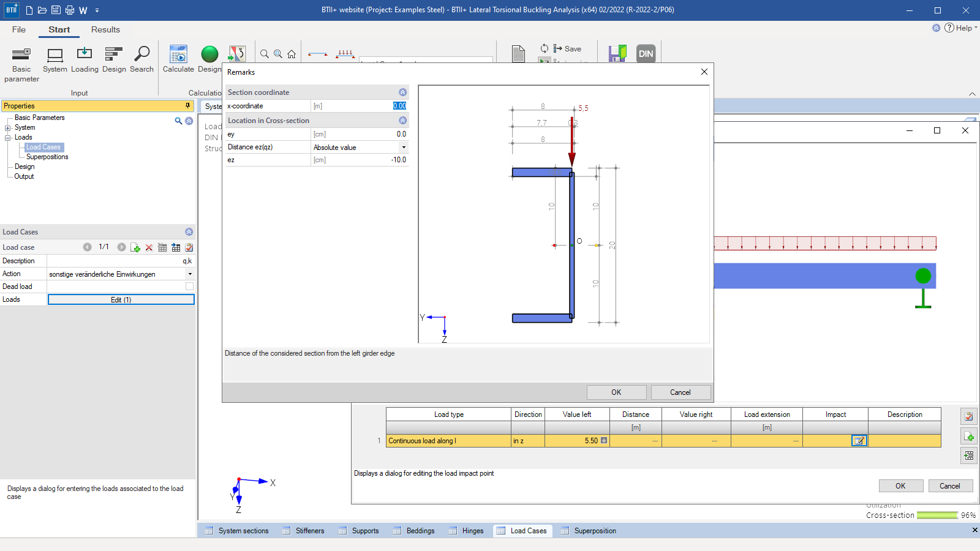This screenshot has width=980, height=551.
Task: Switch to System sections tab
Action: click(x=237, y=531)
